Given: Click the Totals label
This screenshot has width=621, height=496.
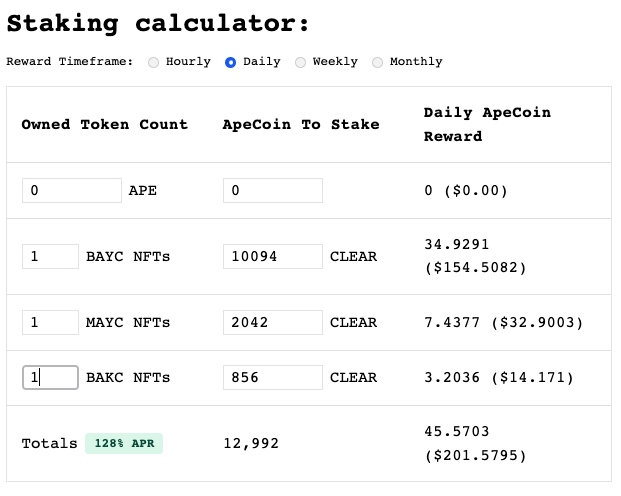Looking at the screenshot, I should point(50,443).
